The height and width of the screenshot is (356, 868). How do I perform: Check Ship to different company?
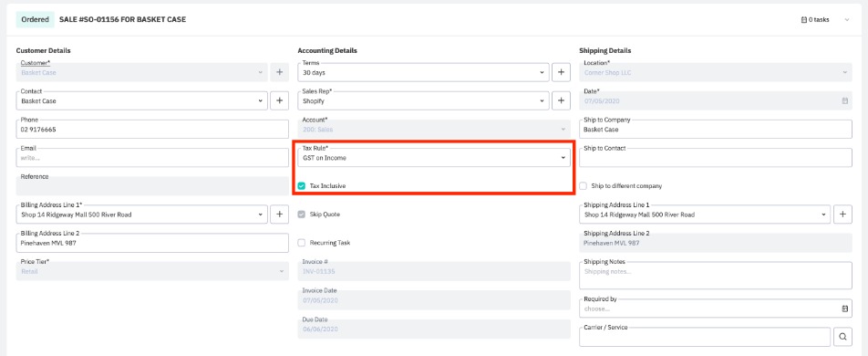tap(584, 186)
